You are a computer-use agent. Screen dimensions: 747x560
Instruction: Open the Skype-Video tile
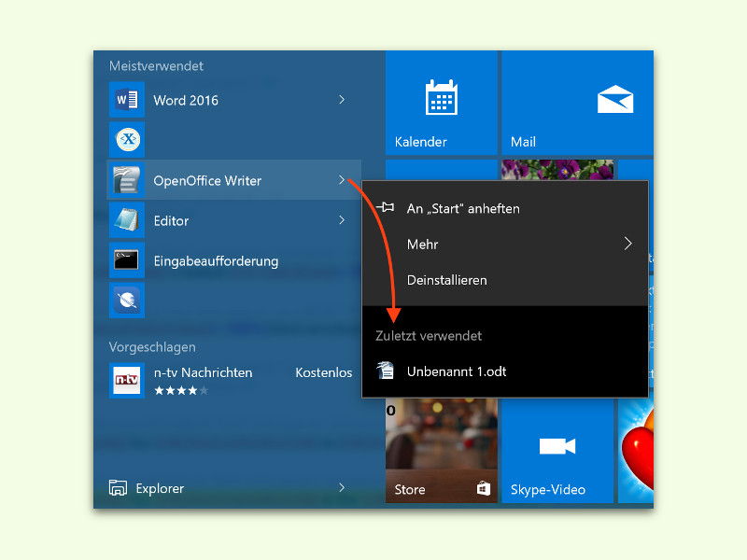point(557,451)
